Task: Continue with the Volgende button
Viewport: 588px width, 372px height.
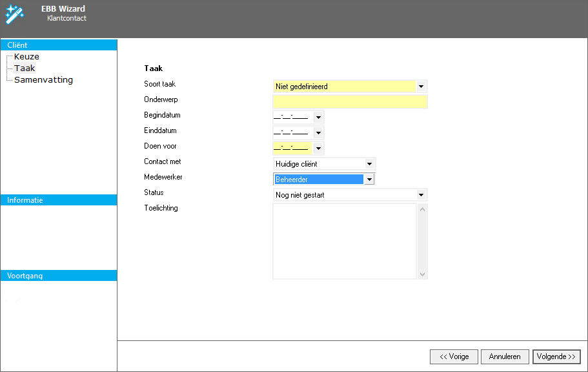Action: click(x=556, y=356)
